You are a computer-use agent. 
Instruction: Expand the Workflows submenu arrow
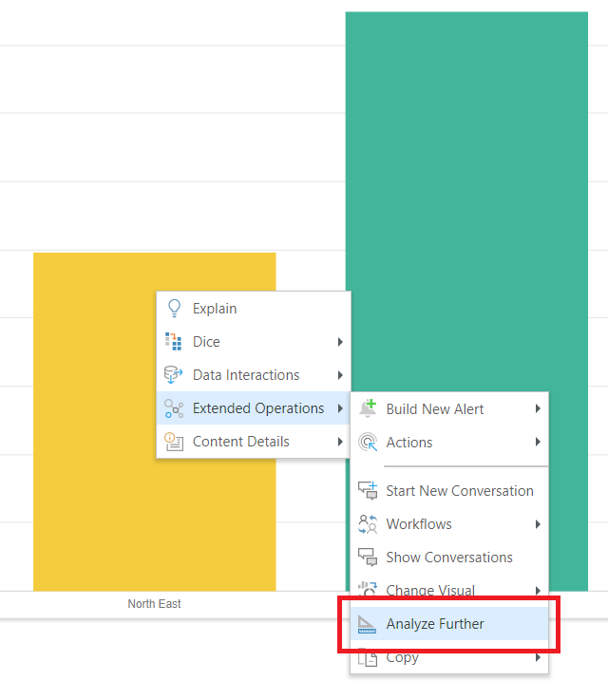click(x=538, y=524)
